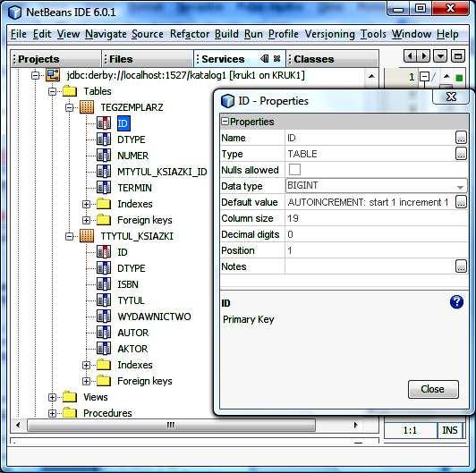The height and width of the screenshot is (473, 476).
Task: Click the right arrow of the horizontal scrollbar
Action: tap(356, 425)
